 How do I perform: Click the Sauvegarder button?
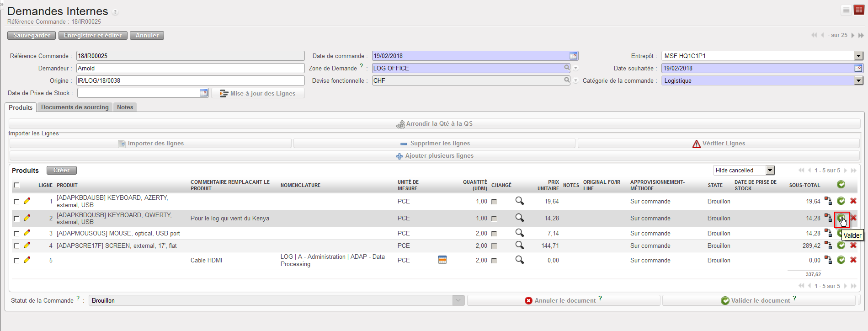click(32, 35)
